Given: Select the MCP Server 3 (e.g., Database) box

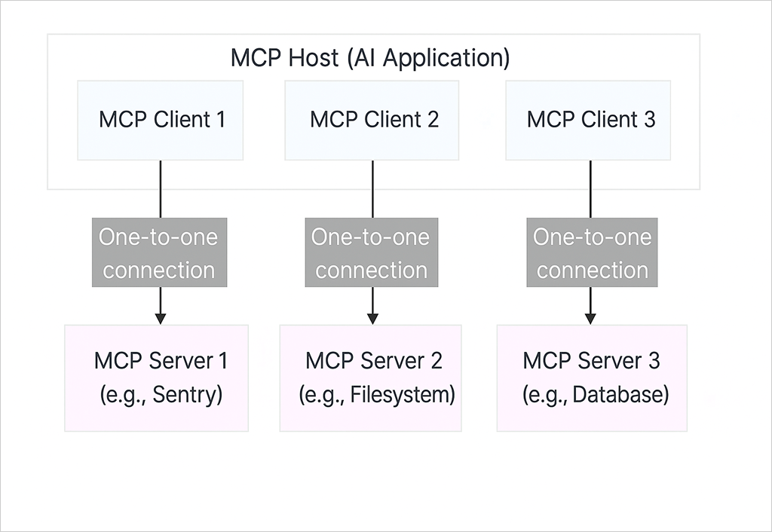Looking at the screenshot, I should click(x=592, y=378).
